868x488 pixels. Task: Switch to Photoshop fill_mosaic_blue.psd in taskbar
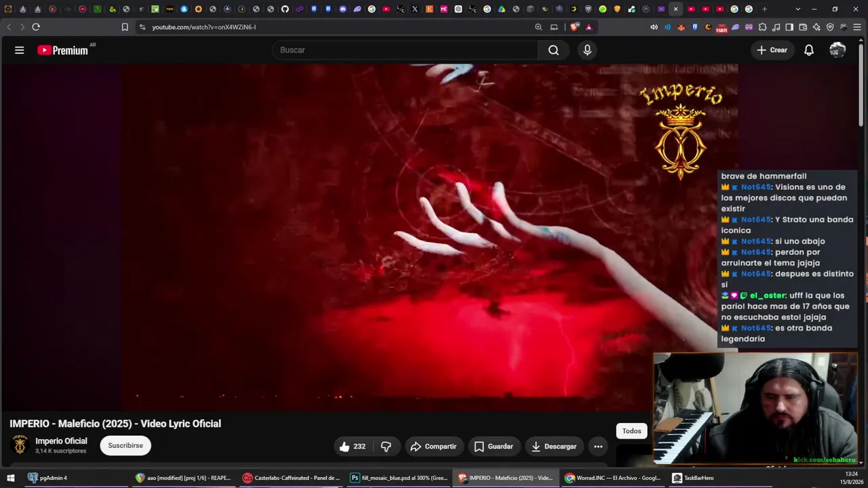399,478
